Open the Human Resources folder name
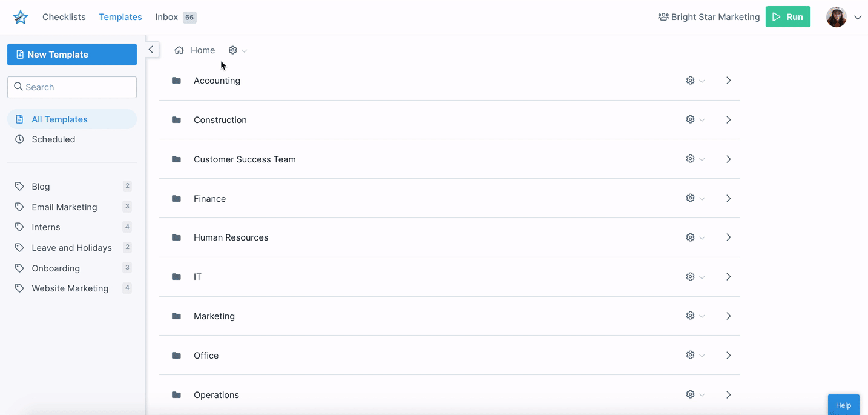This screenshot has height=415, width=868. point(231,237)
